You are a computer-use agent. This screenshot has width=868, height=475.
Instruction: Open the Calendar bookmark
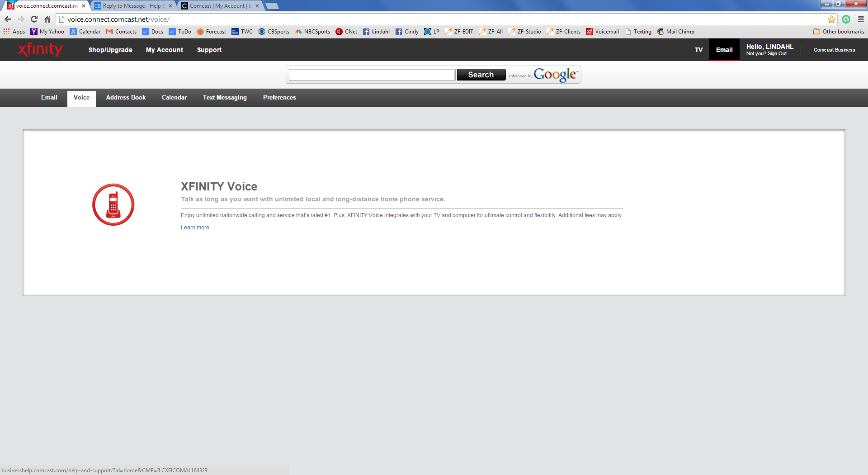pyautogui.click(x=85, y=32)
